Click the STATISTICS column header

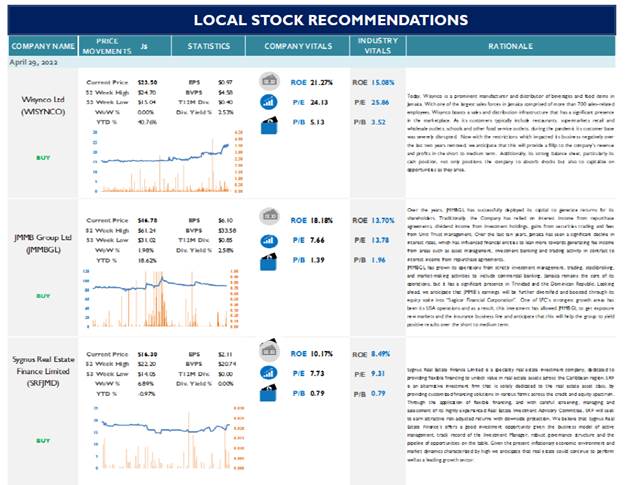pos(208,46)
